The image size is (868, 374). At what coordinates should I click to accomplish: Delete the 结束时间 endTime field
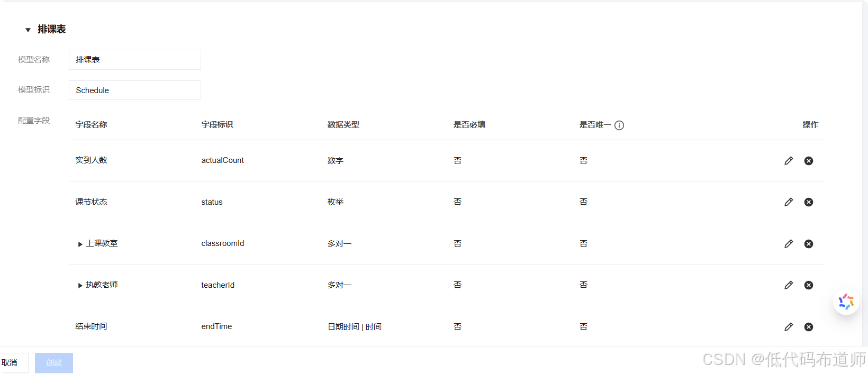tap(809, 327)
